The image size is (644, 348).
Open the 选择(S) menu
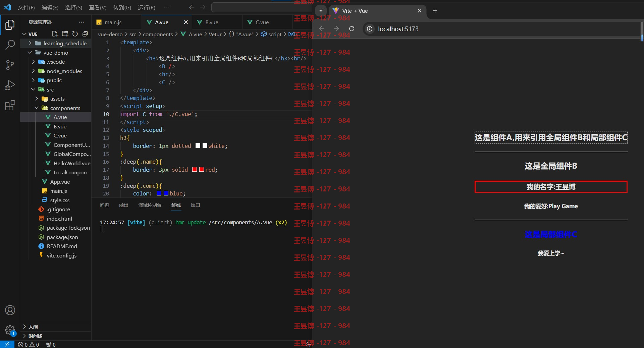(x=73, y=7)
